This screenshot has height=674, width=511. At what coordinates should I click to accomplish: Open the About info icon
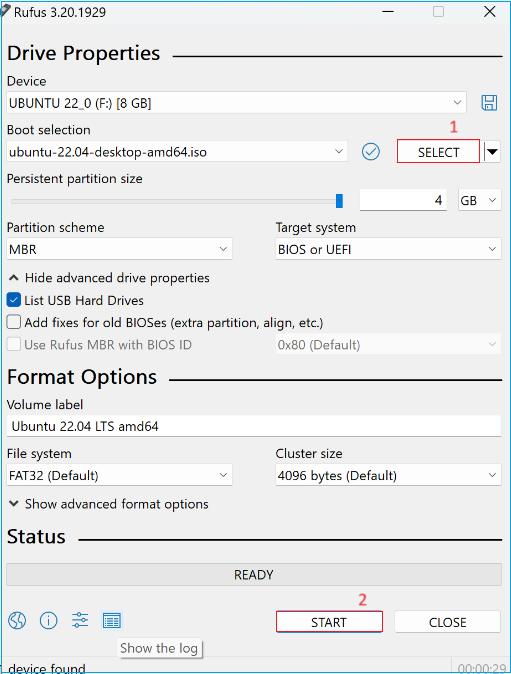pyautogui.click(x=49, y=621)
